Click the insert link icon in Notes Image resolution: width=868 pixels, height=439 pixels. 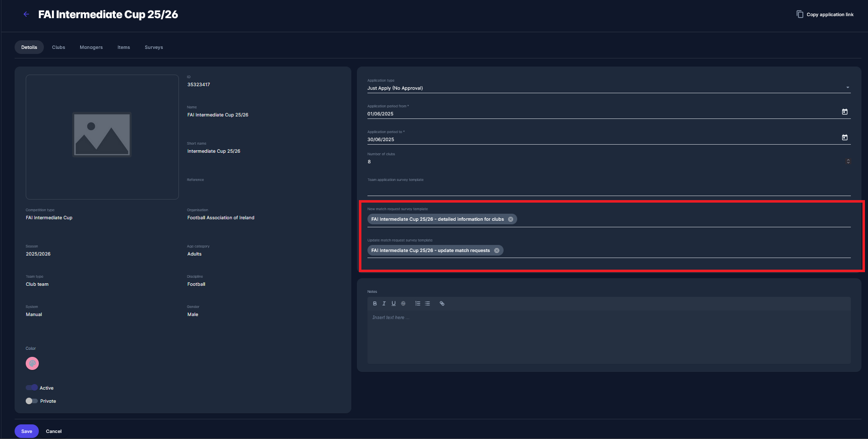pyautogui.click(x=442, y=303)
